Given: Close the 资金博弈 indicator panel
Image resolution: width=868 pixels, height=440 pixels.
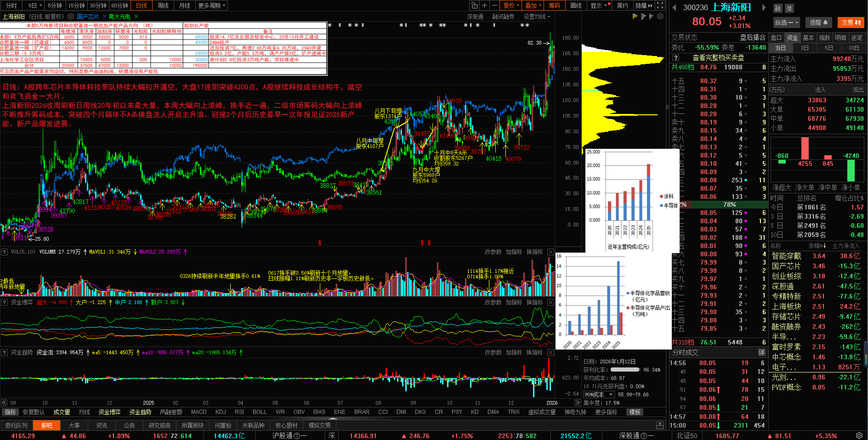Looking at the screenshot, I should (550, 302).
